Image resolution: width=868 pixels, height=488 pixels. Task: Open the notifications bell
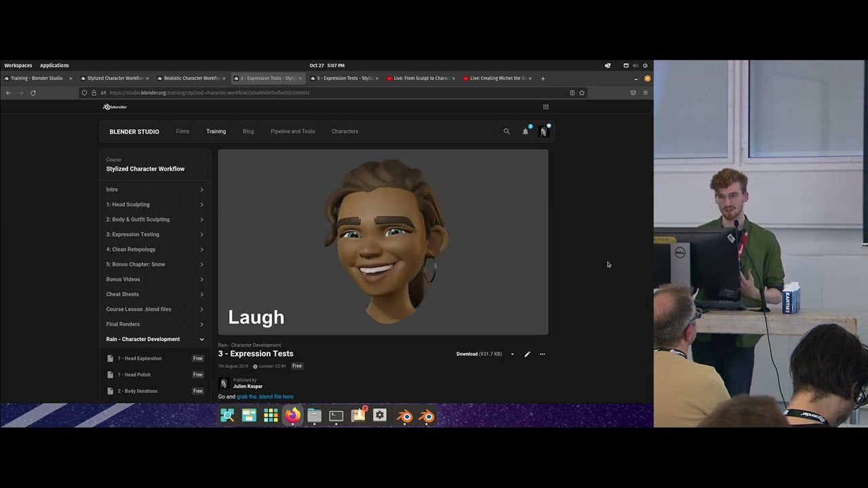(x=525, y=131)
